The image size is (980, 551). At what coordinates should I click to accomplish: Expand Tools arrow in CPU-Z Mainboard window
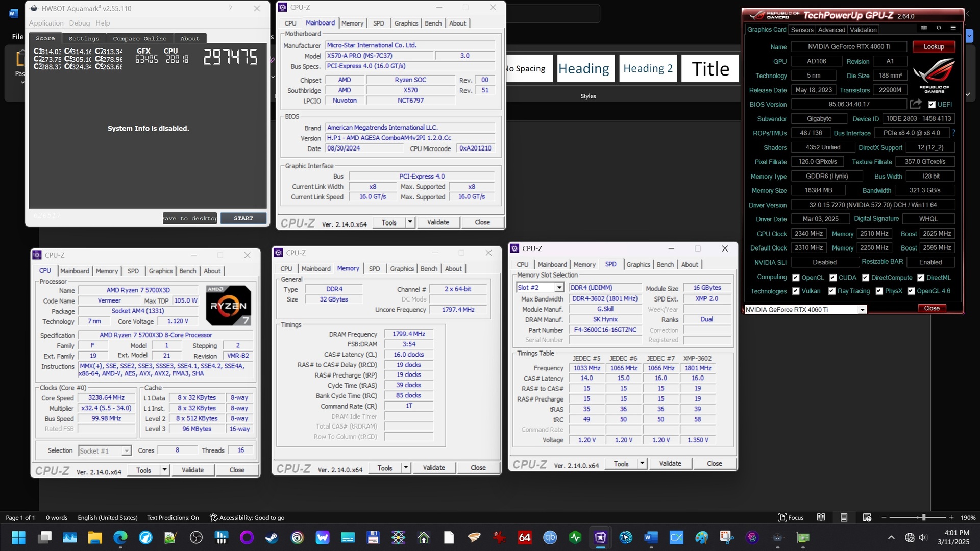point(410,222)
